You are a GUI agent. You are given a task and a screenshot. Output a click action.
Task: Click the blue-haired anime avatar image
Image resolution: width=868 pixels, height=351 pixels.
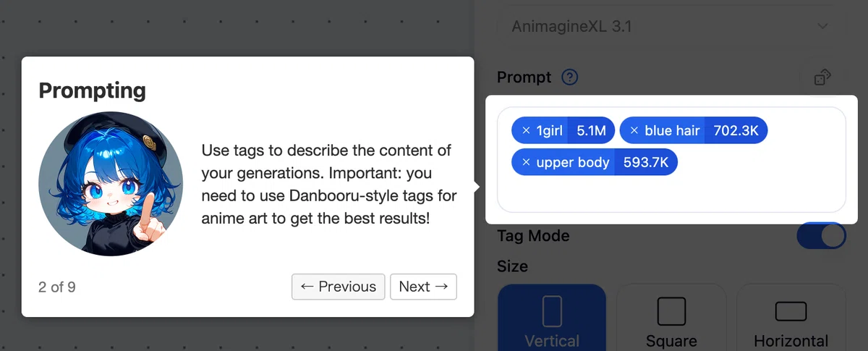(x=111, y=184)
